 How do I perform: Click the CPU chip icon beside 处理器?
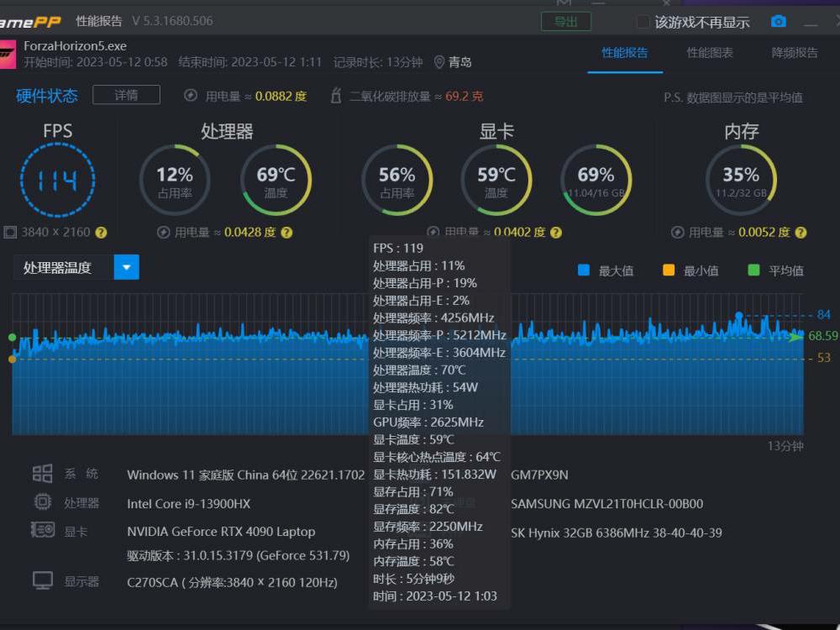[x=43, y=502]
